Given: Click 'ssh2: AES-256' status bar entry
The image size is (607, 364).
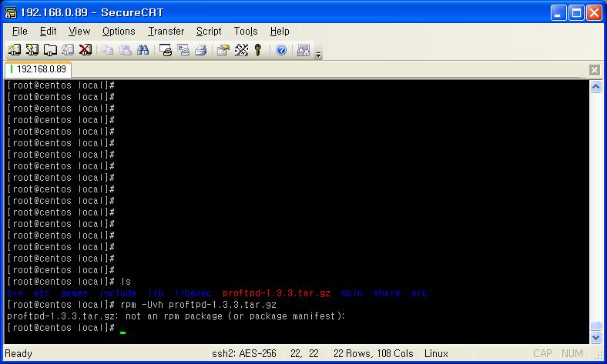Looking at the screenshot, I should 244,353.
